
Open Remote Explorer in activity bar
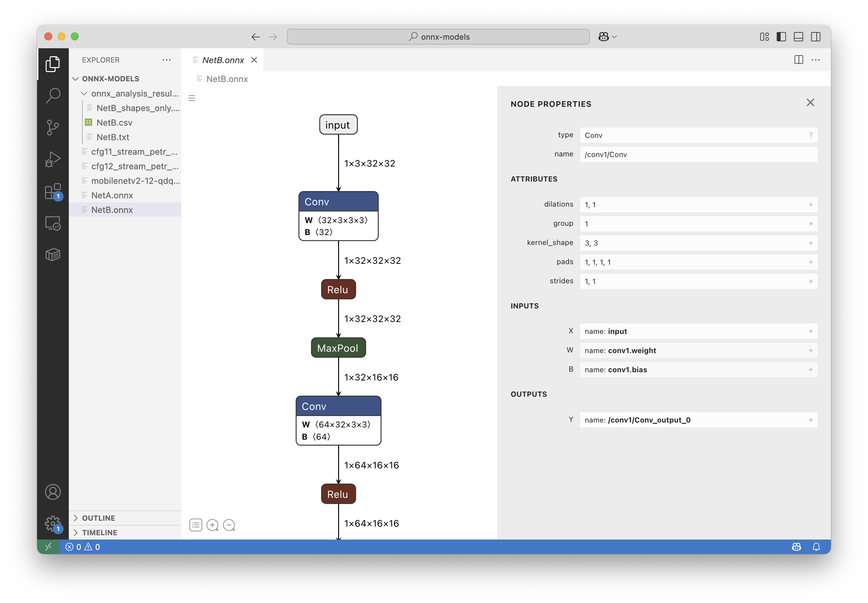click(x=53, y=223)
